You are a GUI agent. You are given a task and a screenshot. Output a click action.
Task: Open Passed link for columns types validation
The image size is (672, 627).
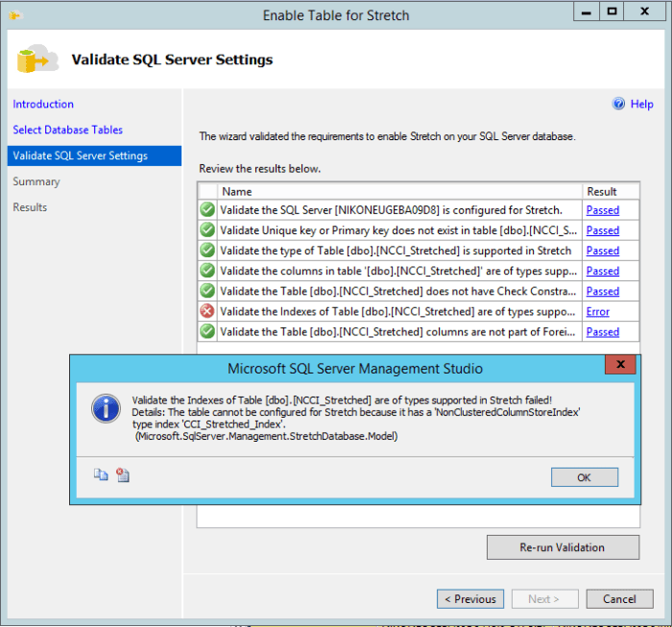coord(603,272)
